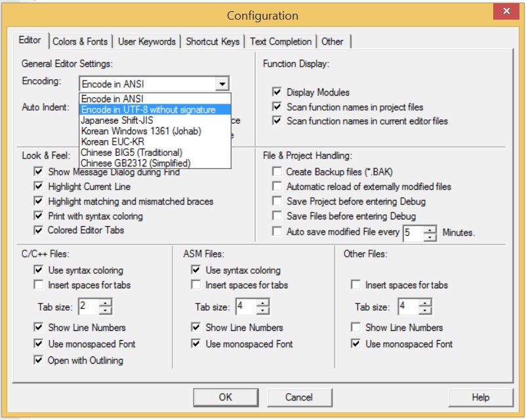Go to the Text Completion tab

(281, 41)
